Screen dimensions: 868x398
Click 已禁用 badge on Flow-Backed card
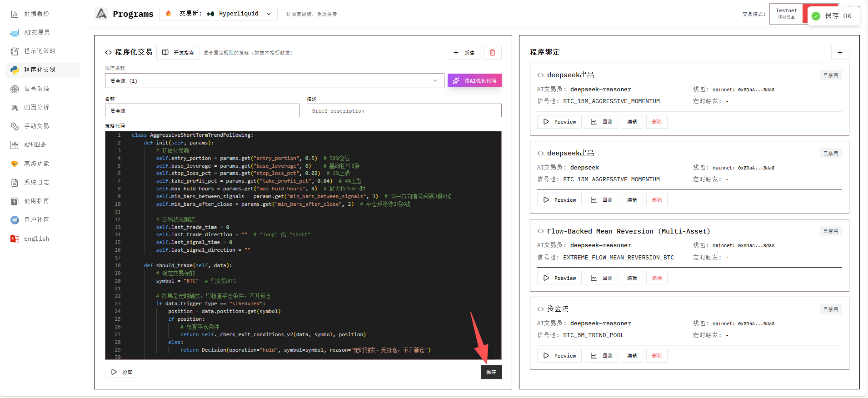831,231
